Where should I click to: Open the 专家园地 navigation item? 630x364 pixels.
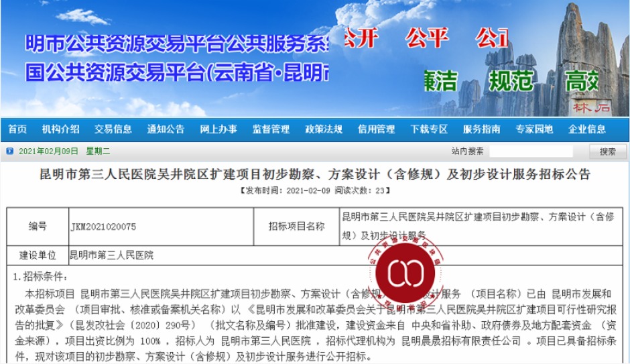pyautogui.click(x=534, y=129)
